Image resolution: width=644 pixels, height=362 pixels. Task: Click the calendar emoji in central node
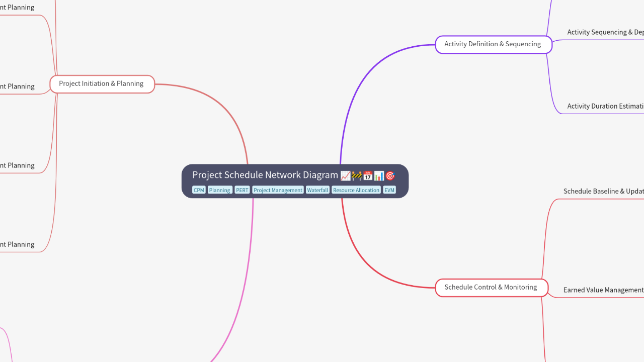point(368,175)
